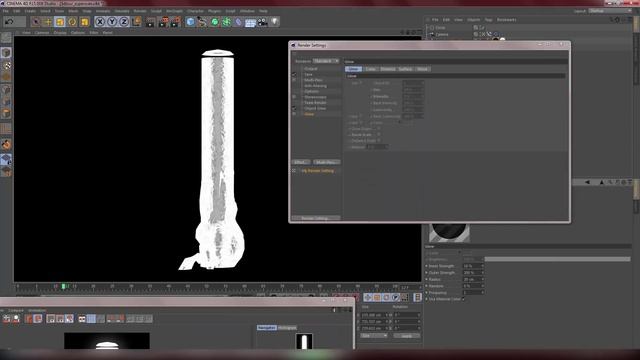Enable the orange Axis mode icon

point(6,144)
